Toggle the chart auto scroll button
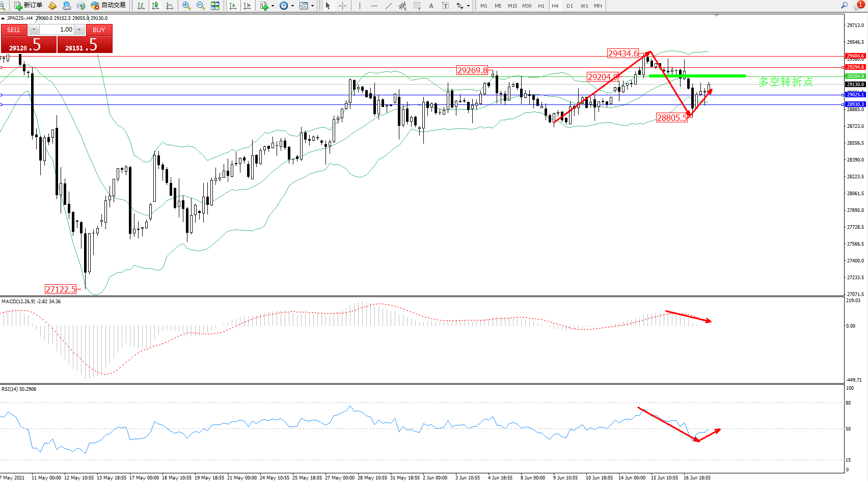868x482 pixels. pos(233,6)
